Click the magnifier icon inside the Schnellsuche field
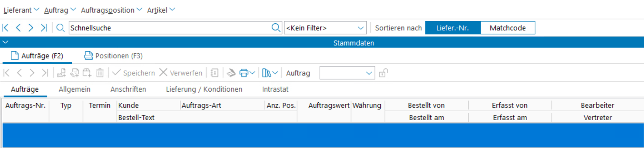 pos(276,28)
